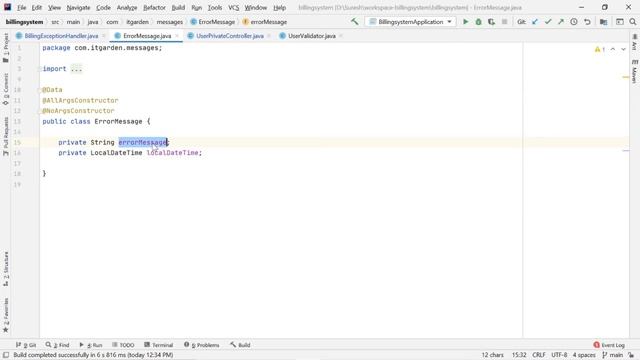Open the File menu

pyautogui.click(x=21, y=7)
